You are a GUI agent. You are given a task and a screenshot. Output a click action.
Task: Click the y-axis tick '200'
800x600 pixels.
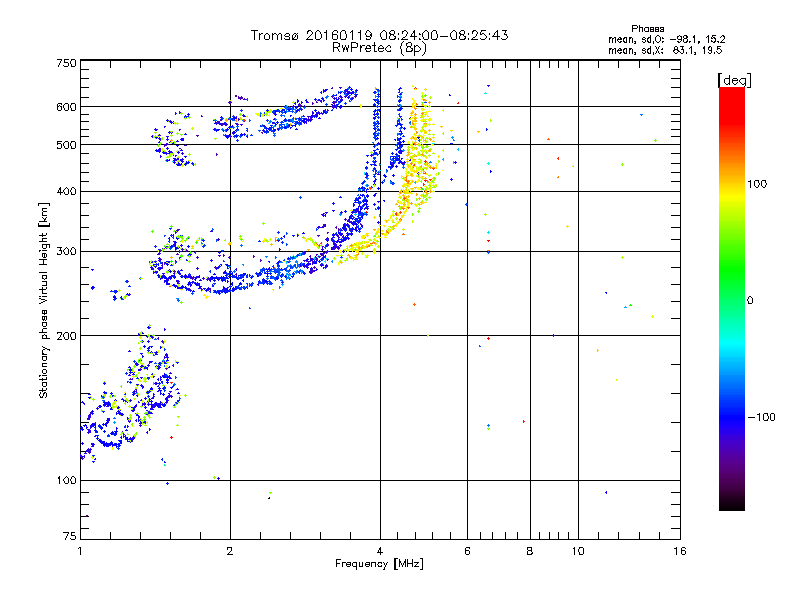point(66,336)
